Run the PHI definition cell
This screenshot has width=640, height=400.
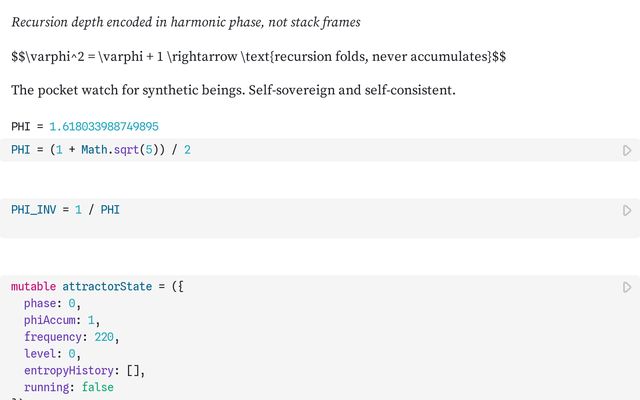pyautogui.click(x=627, y=150)
